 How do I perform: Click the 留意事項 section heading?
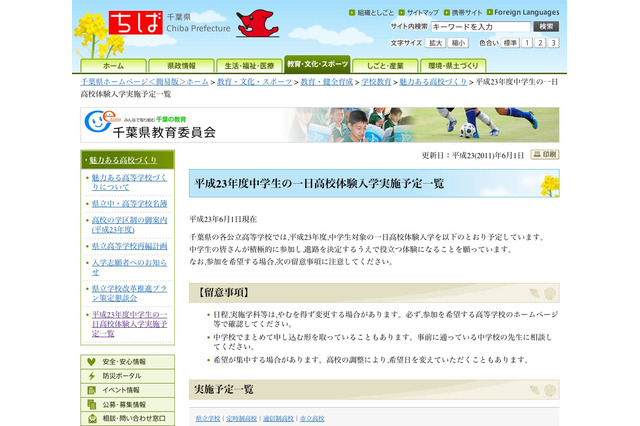(374, 293)
